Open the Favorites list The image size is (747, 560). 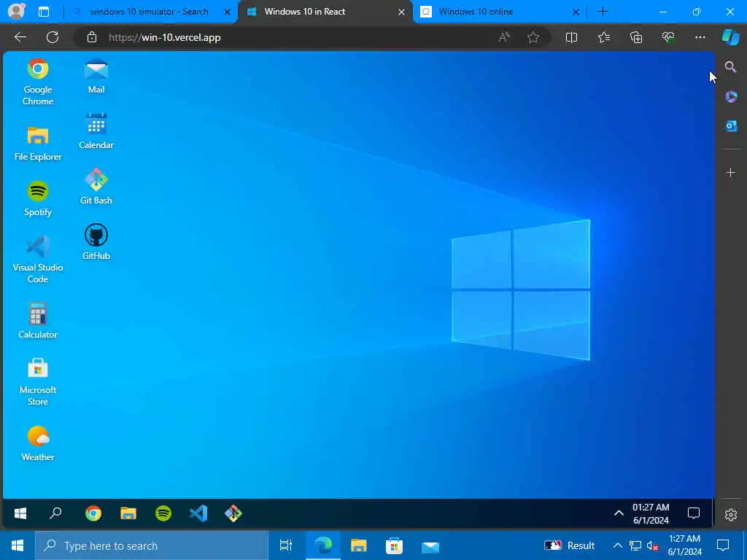603,37
